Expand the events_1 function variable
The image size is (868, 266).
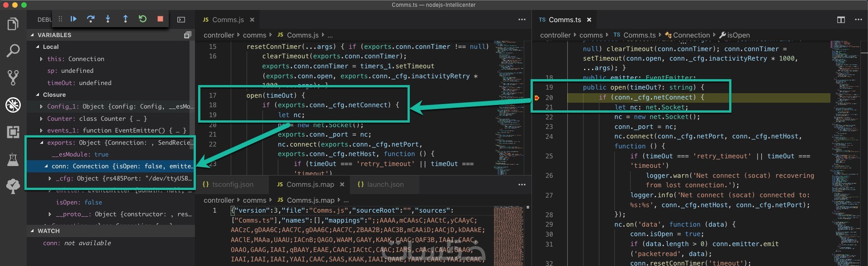click(41, 130)
